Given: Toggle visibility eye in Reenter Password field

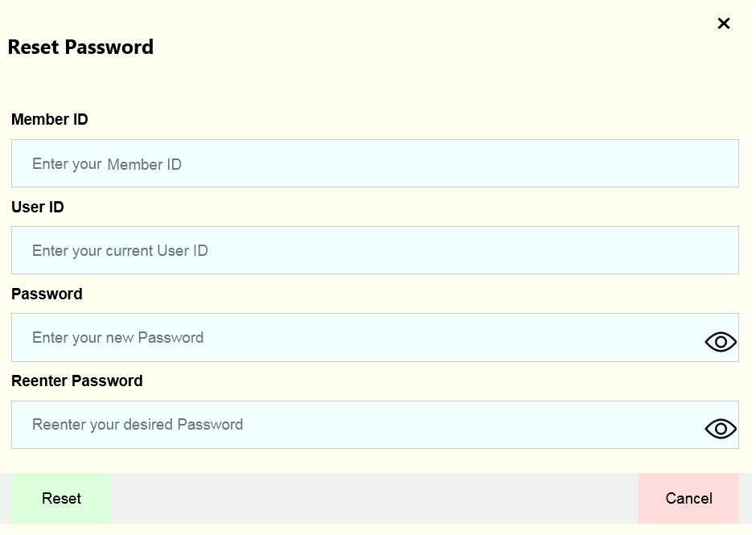Looking at the screenshot, I should [x=721, y=429].
